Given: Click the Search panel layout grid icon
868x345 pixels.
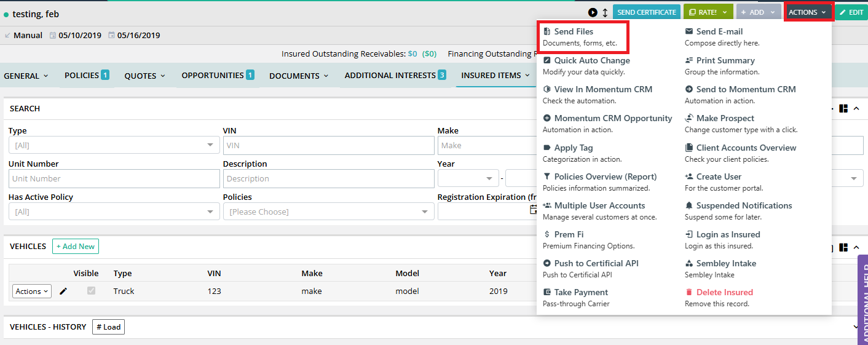Looking at the screenshot, I should point(843,108).
